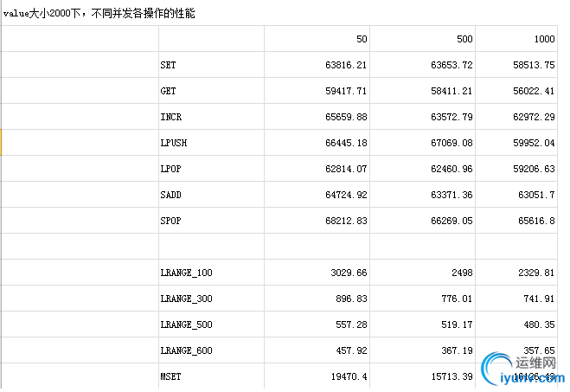570x392 pixels.
Task: Click the column header cell 1000
Action: 516,39
